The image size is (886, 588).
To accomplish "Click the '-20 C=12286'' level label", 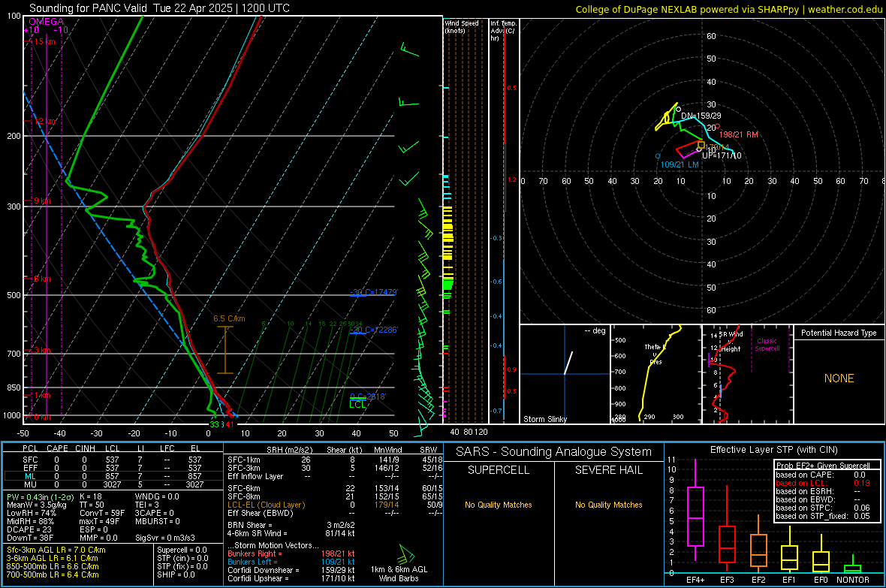I will [373, 330].
